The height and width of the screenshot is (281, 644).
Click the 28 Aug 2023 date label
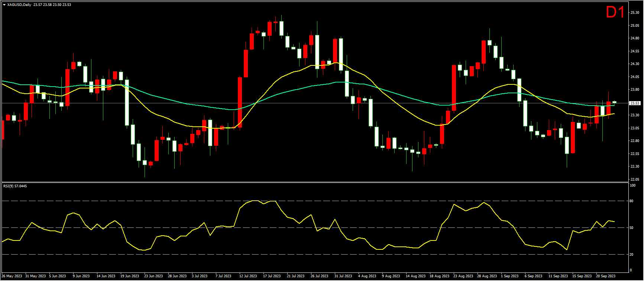(487, 276)
